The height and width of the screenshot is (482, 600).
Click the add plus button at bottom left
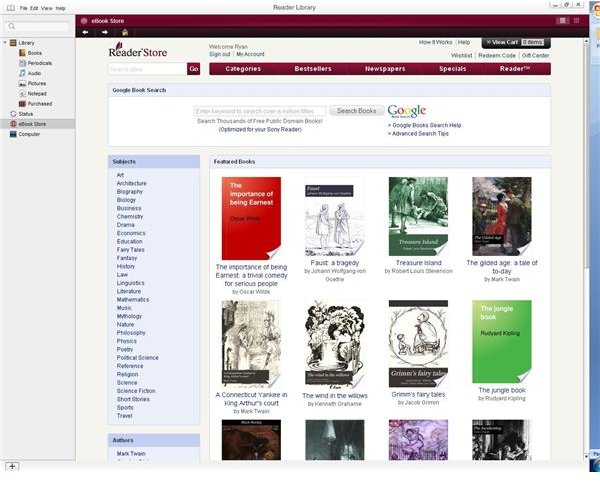pyautogui.click(x=12, y=466)
